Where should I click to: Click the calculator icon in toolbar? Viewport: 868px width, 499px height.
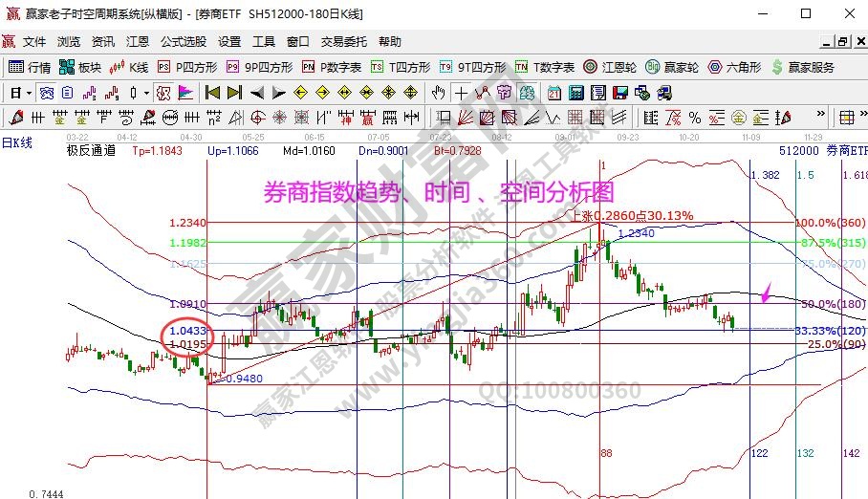[x=576, y=93]
